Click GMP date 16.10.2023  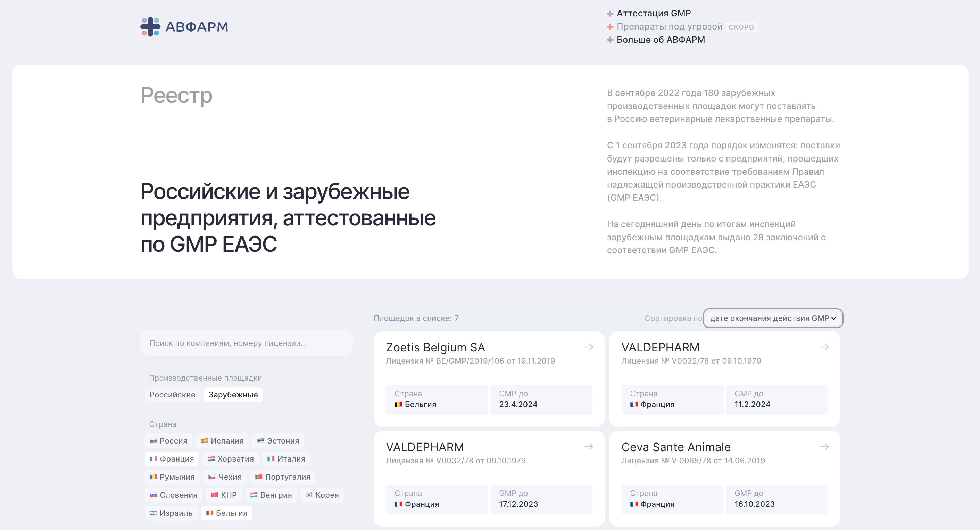click(x=754, y=504)
